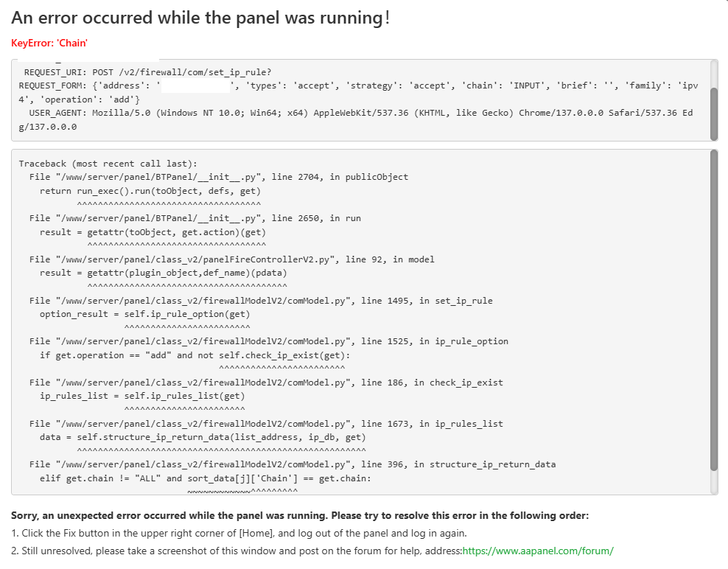Click the request details box scrollbar
728x569 pixels.
tap(713, 113)
